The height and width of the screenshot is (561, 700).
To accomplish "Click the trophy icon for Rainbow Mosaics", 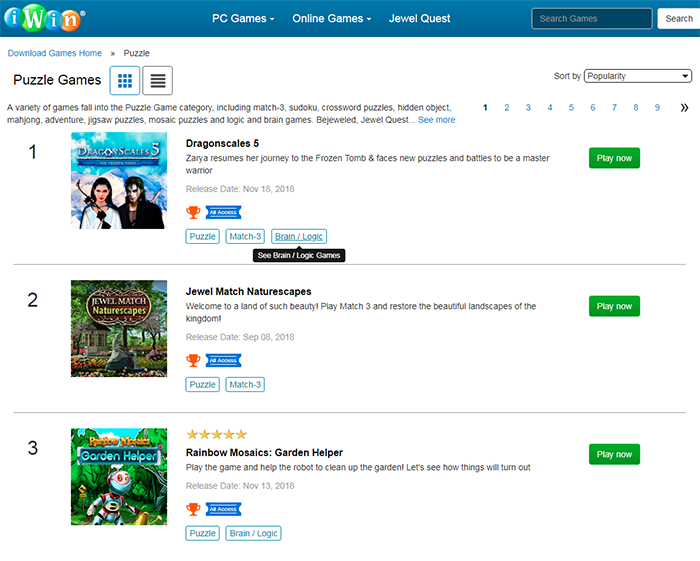I will (x=193, y=509).
